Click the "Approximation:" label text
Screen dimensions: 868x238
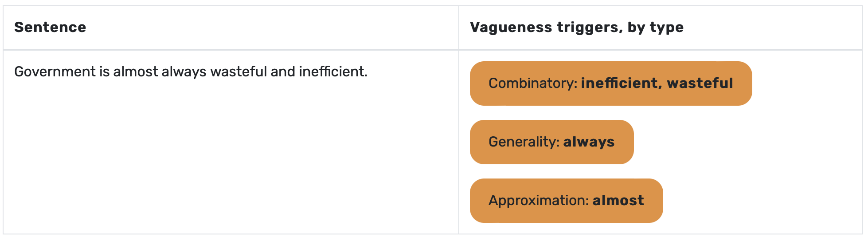539,201
